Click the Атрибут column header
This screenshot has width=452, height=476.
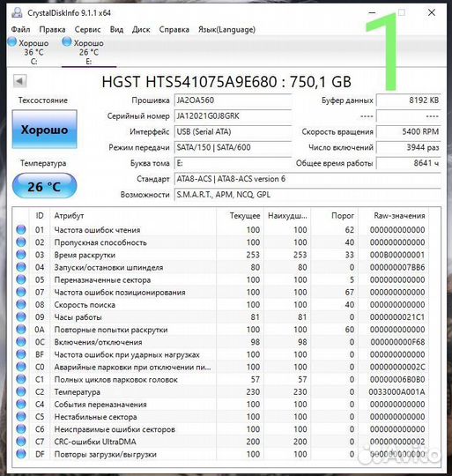[x=133, y=216]
